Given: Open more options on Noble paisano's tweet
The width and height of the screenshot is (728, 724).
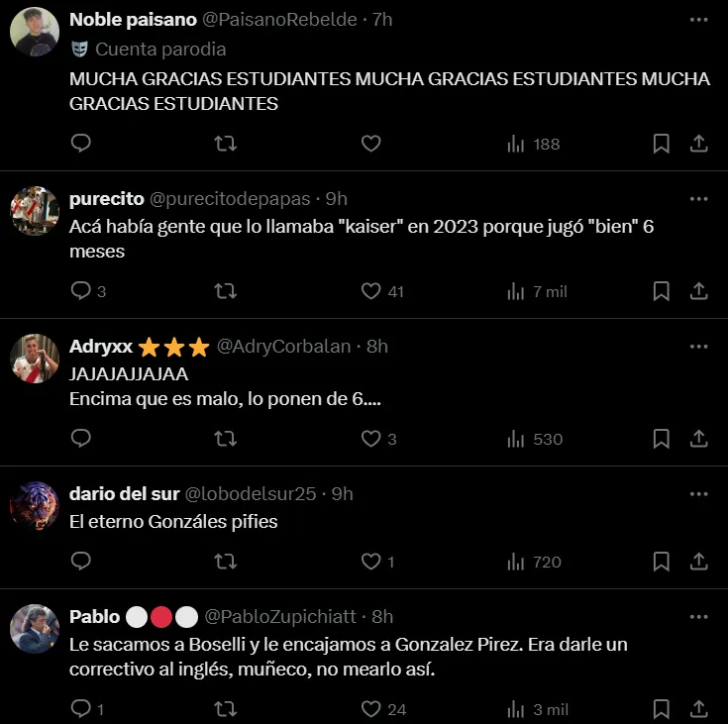Looking at the screenshot, I should coord(698,20).
